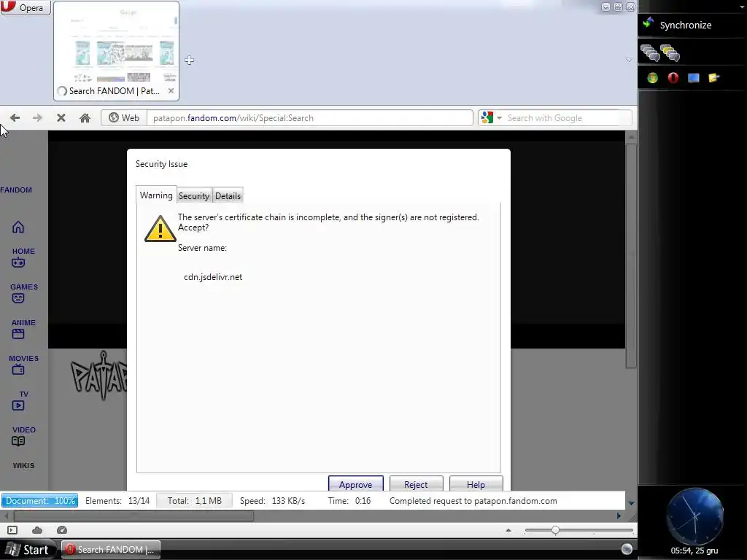
Task: Click the 05:54 date text
Action: (694, 551)
